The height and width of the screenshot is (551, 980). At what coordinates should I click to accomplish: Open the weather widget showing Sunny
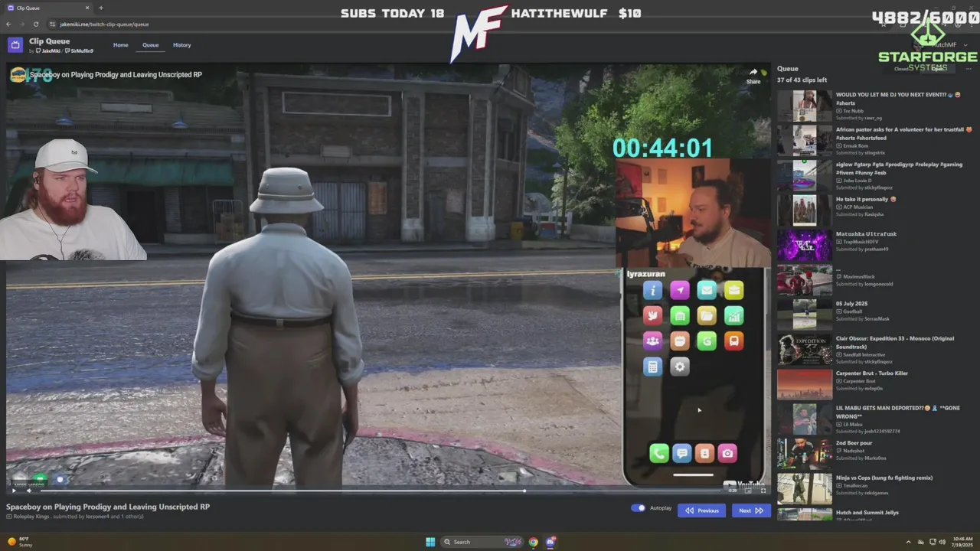point(21,542)
